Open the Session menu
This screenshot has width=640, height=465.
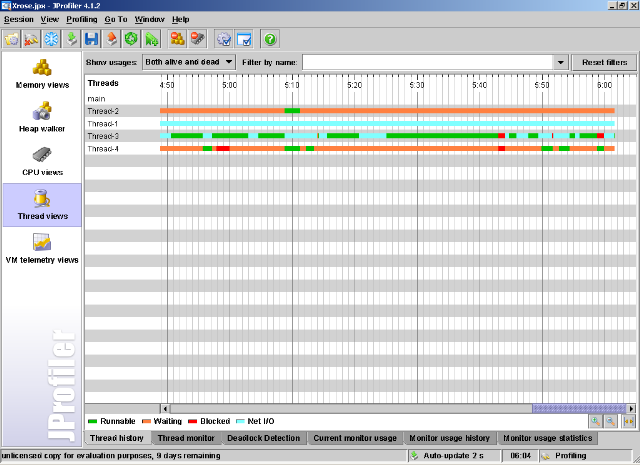tap(19, 19)
